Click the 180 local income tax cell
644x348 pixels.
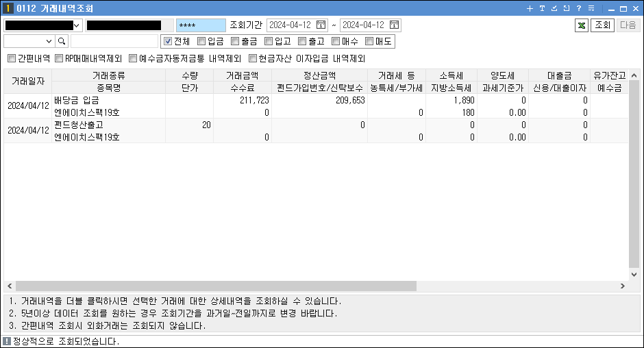pos(451,112)
